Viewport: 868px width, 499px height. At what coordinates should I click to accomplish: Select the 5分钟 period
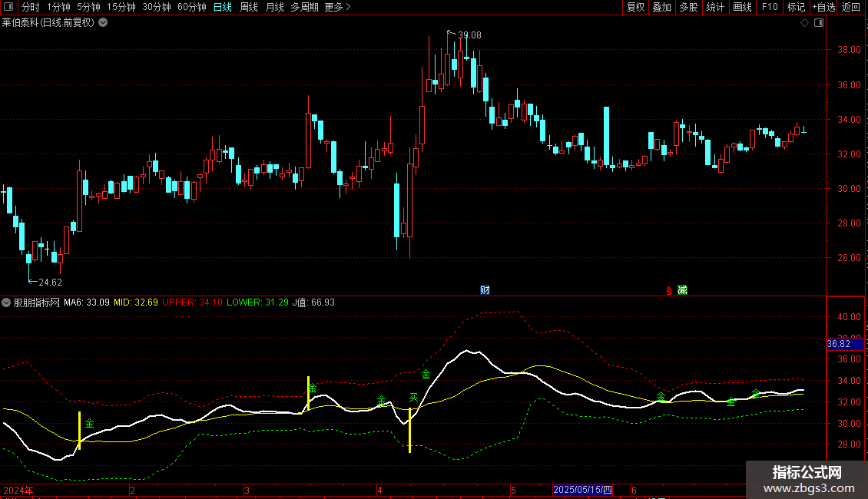88,7
